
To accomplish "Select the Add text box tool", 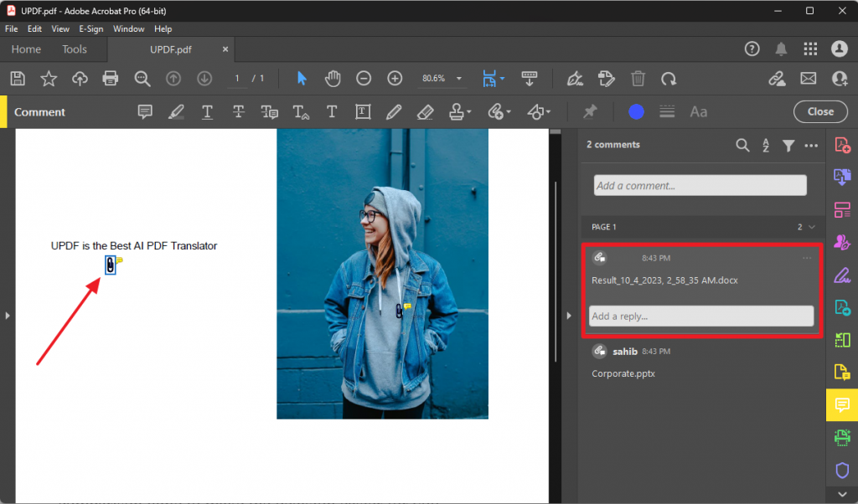I will pyautogui.click(x=362, y=111).
